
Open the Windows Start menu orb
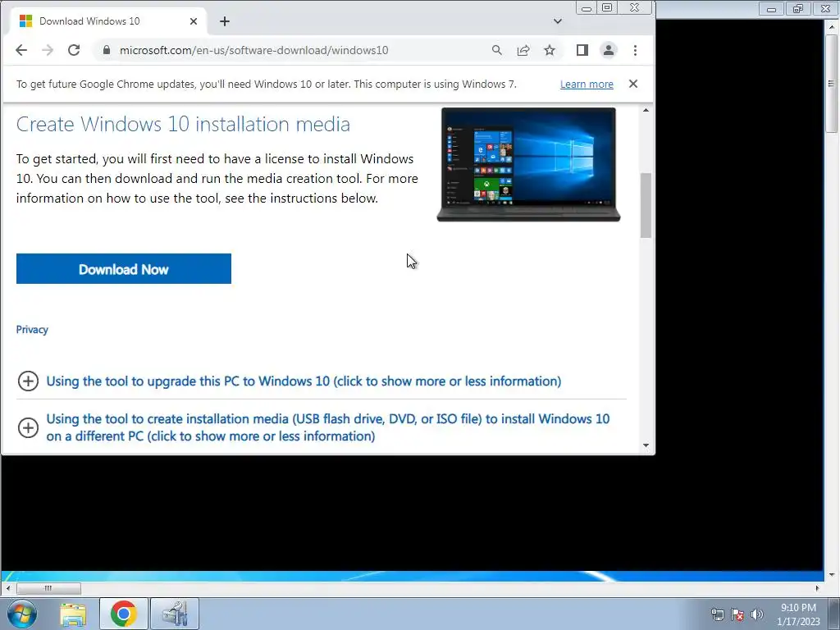coord(22,614)
